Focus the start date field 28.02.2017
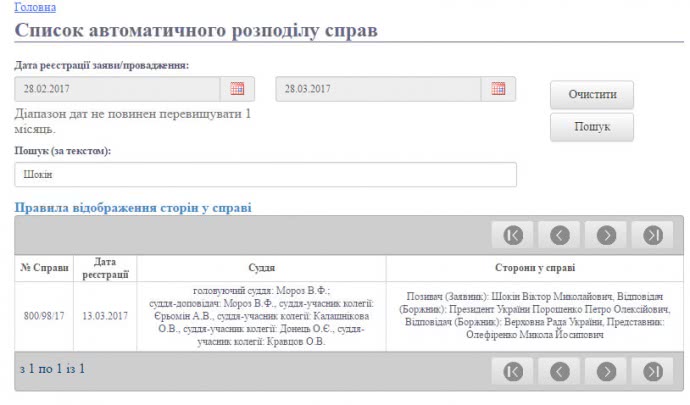This screenshot has height=405, width=690. 118,89
